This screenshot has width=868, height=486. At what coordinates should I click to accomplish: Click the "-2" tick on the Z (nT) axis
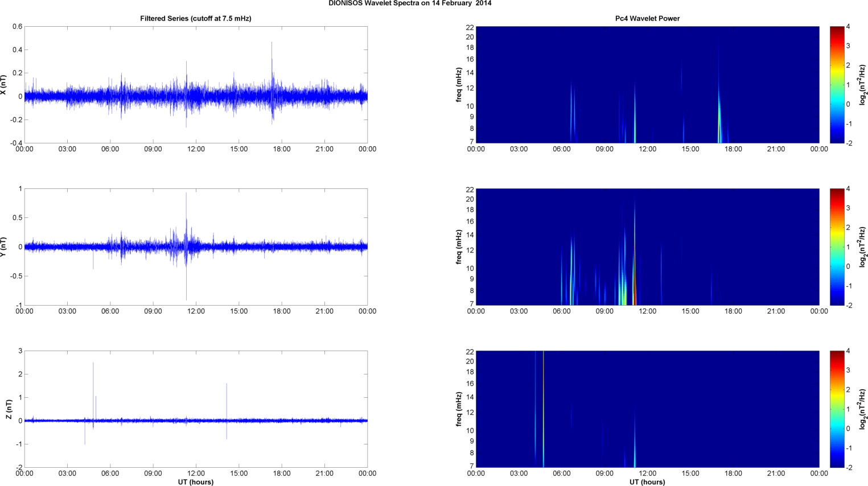tap(18, 468)
